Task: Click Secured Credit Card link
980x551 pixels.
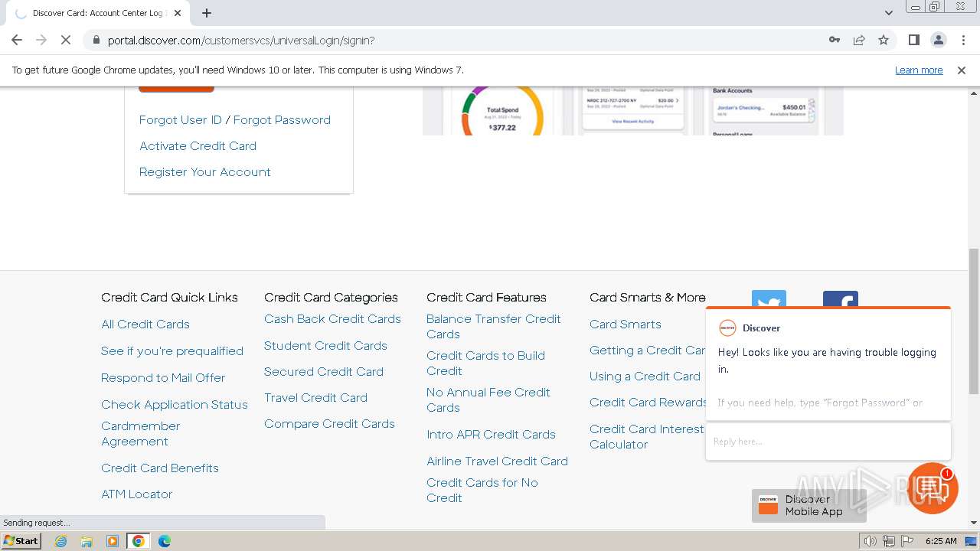Action: [324, 372]
